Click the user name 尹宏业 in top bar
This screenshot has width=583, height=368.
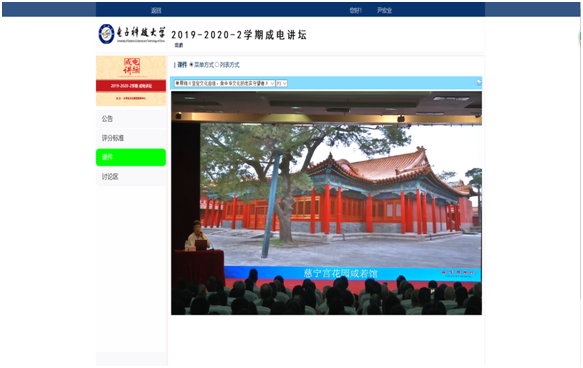coord(384,10)
